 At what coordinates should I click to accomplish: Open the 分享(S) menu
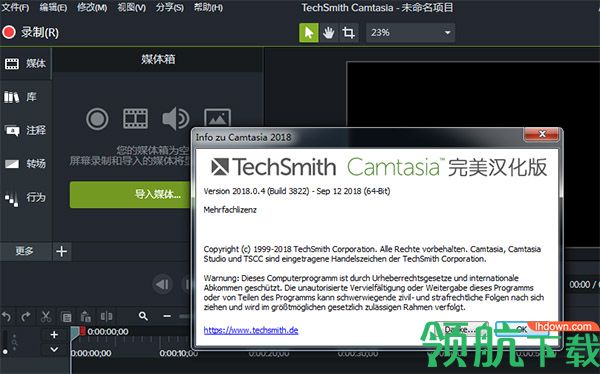(170, 7)
